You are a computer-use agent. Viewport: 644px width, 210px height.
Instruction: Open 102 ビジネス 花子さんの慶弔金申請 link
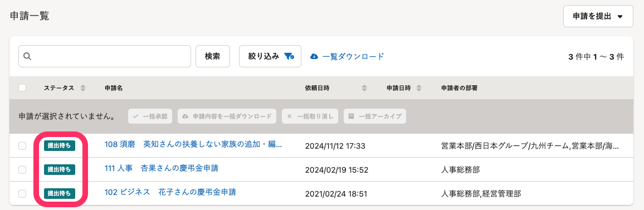click(170, 192)
